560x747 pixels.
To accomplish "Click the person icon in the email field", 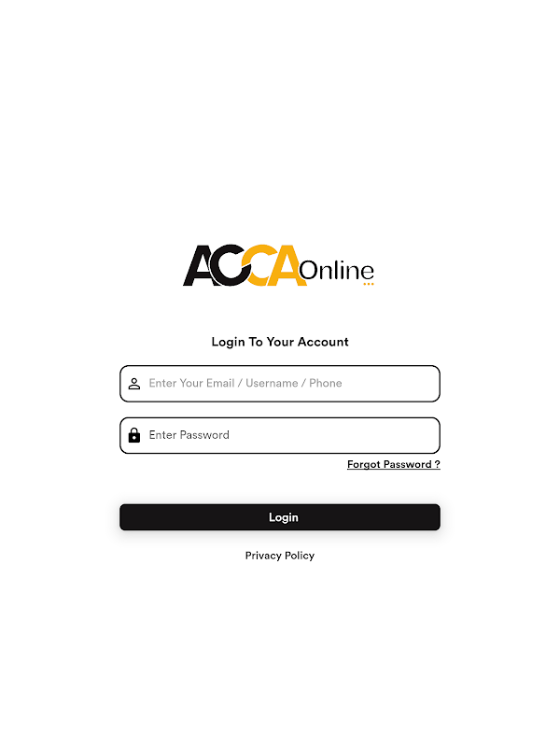I will click(134, 384).
